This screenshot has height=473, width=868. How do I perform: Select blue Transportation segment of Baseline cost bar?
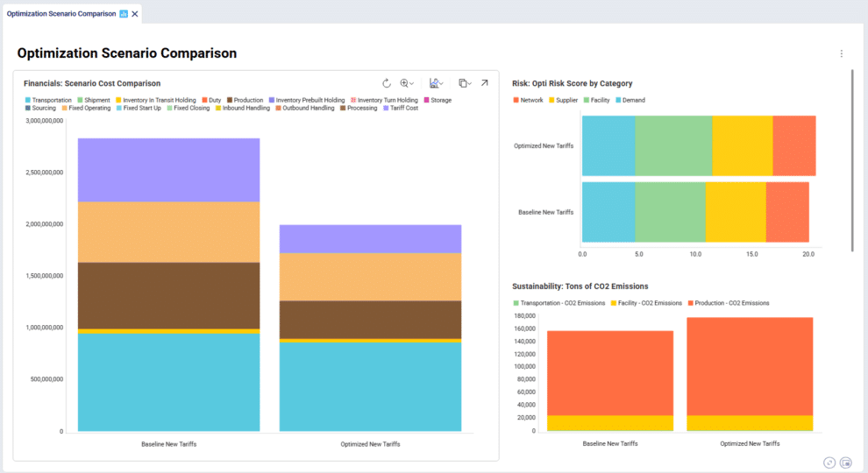coord(169,382)
